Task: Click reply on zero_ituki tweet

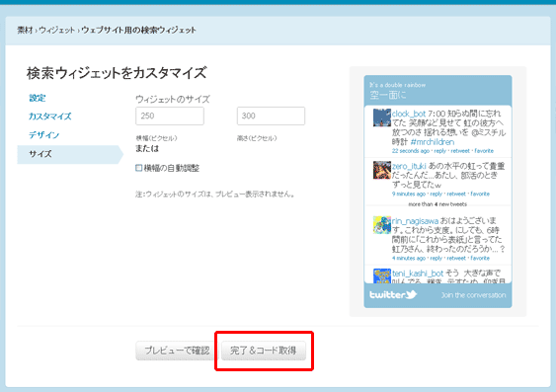Action: coord(437,194)
